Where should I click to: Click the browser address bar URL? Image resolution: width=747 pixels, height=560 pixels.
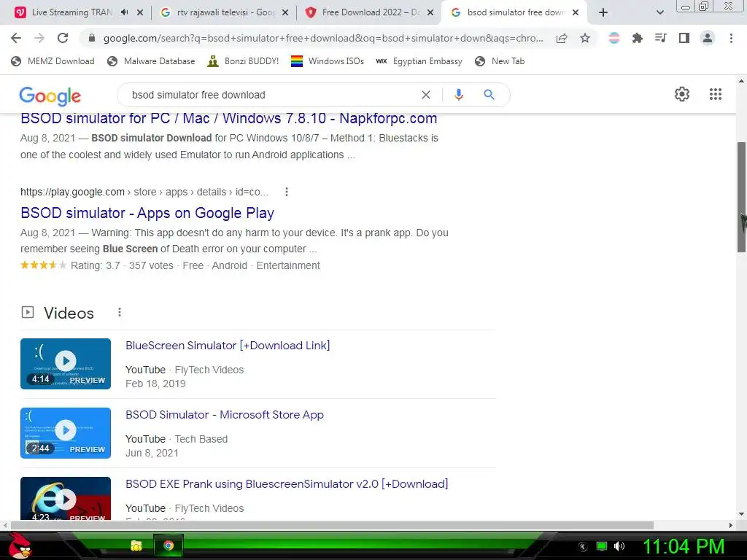[323, 38]
